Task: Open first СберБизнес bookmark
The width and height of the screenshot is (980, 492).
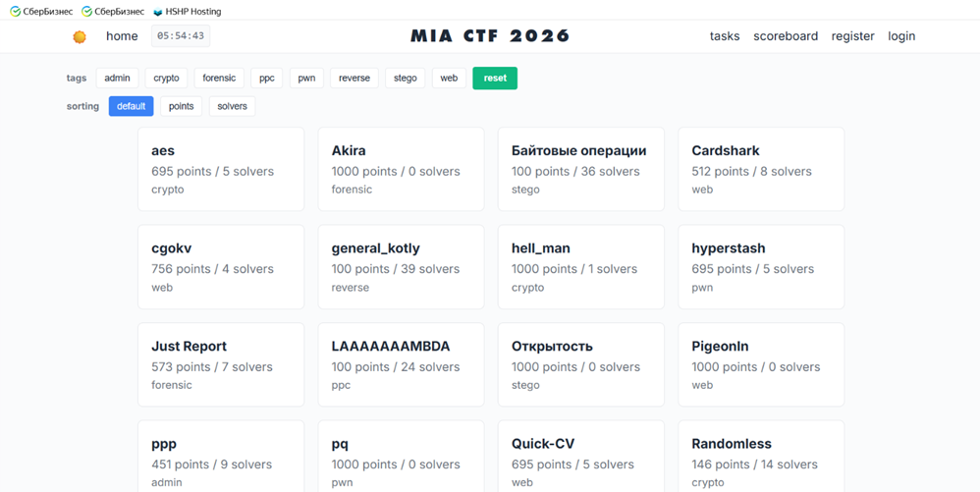Action: [x=41, y=11]
